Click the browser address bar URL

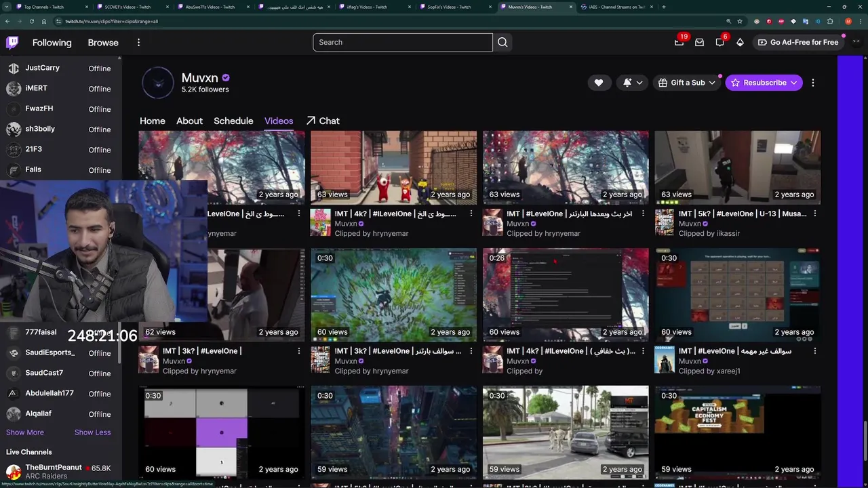(x=112, y=21)
